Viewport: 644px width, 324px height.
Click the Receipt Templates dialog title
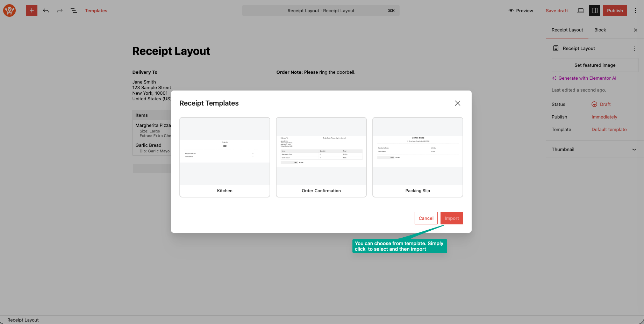pos(209,103)
